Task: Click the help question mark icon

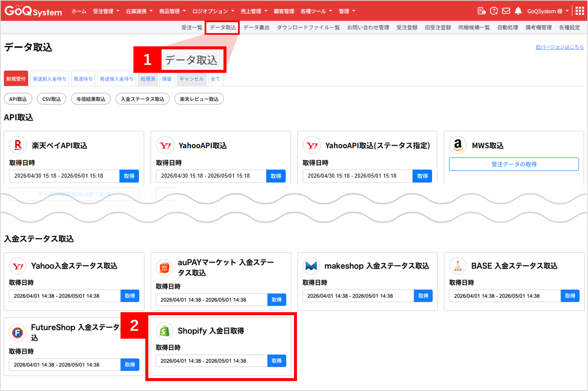Action: pos(494,11)
